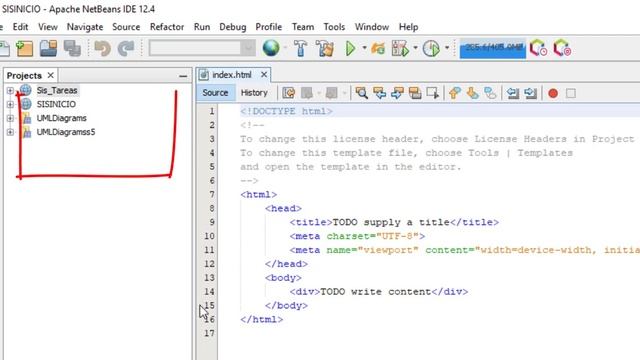Open the Navigate menu
640x360 pixels.
click(x=85, y=27)
